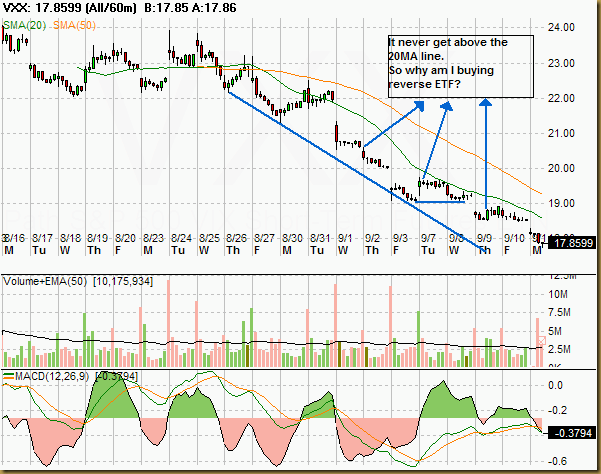
Task: Click the -0.2 MACD axis label
Action: click(x=557, y=410)
